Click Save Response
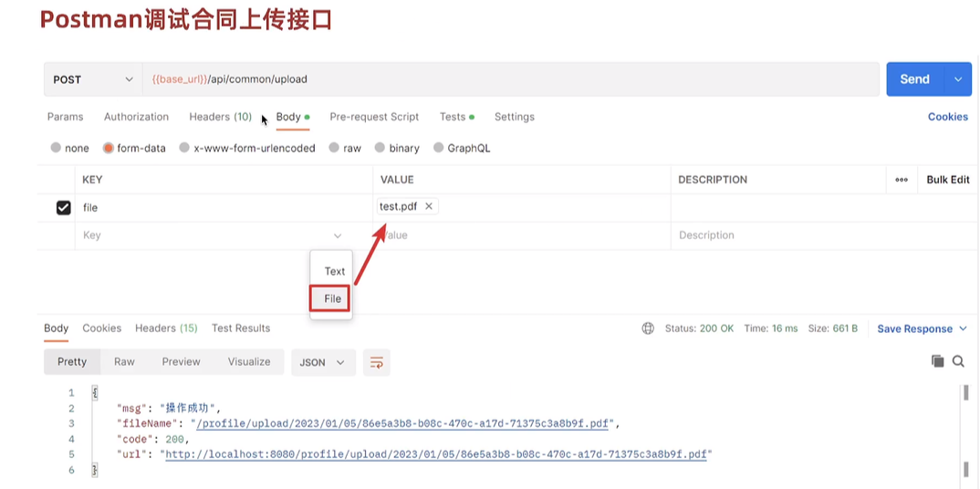This screenshot has height=489, width=980. tap(914, 328)
